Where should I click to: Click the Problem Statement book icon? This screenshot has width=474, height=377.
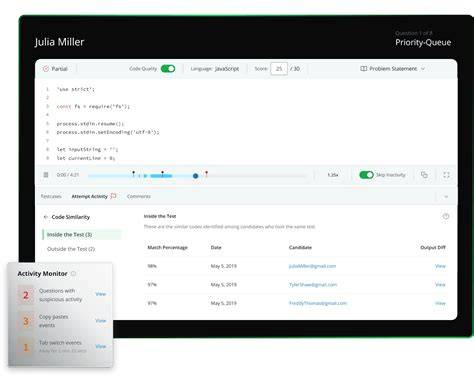[363, 69]
